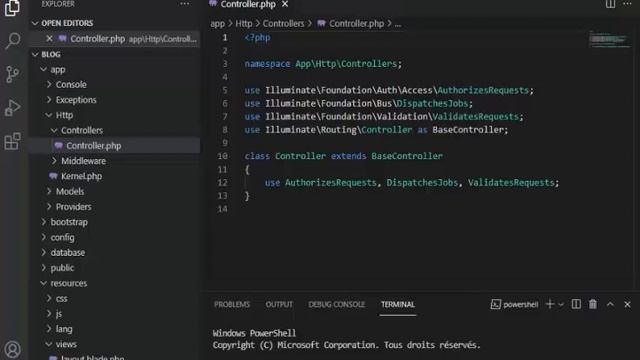Place cursor on the namespace line
640x360 pixels.
coord(323,64)
